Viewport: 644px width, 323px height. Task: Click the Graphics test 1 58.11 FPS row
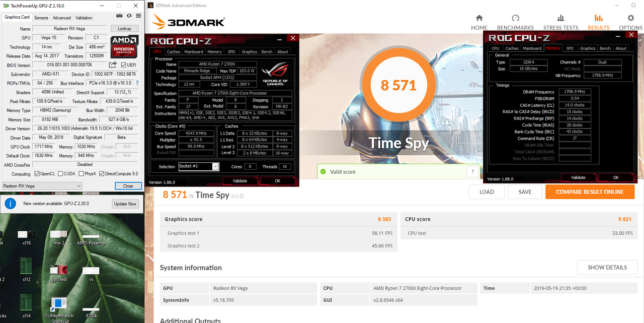[x=280, y=233]
